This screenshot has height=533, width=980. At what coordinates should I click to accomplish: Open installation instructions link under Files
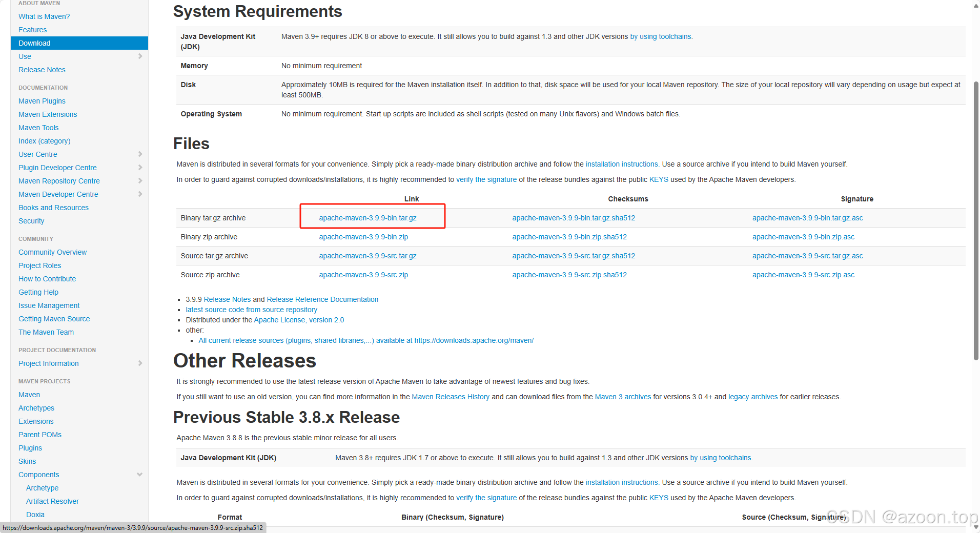coord(622,164)
